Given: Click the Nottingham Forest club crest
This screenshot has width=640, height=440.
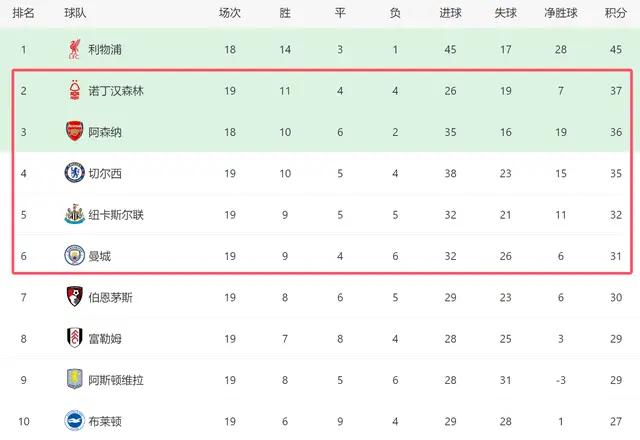Looking at the screenshot, I should [x=74, y=90].
